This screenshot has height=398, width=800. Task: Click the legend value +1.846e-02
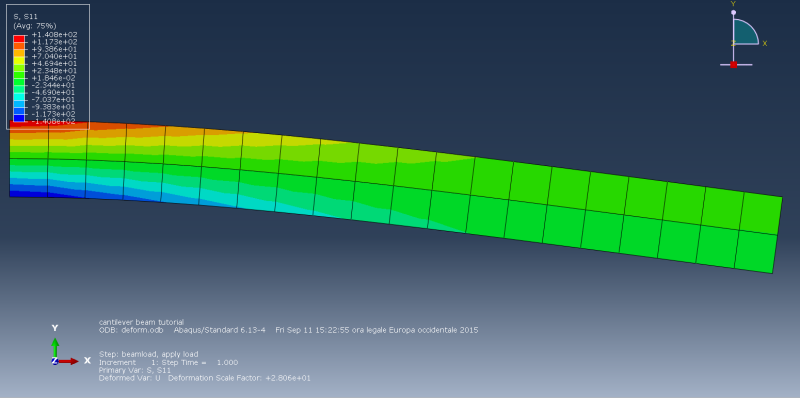[x=54, y=78]
